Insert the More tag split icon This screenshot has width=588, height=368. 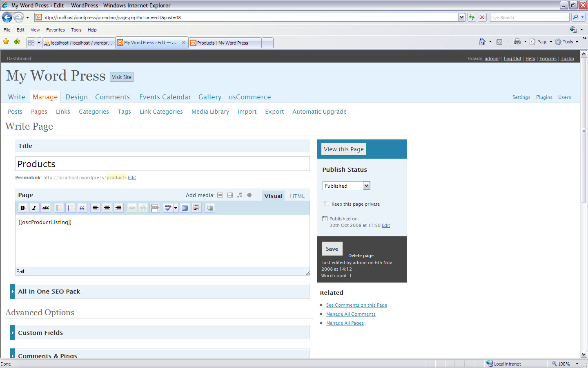155,208
